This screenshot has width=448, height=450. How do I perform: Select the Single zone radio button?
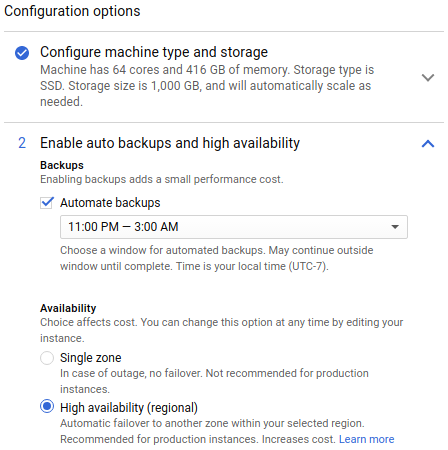(47, 358)
